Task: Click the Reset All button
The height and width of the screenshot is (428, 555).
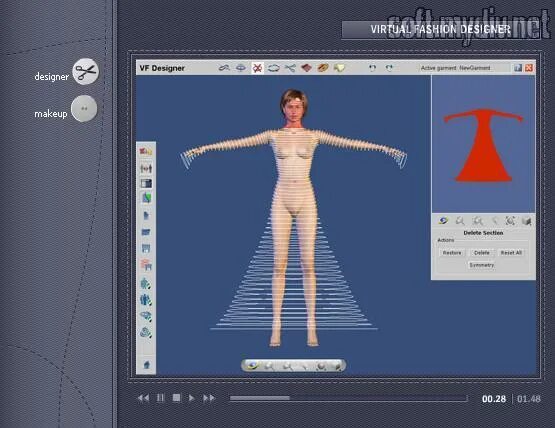Action: pos(511,253)
